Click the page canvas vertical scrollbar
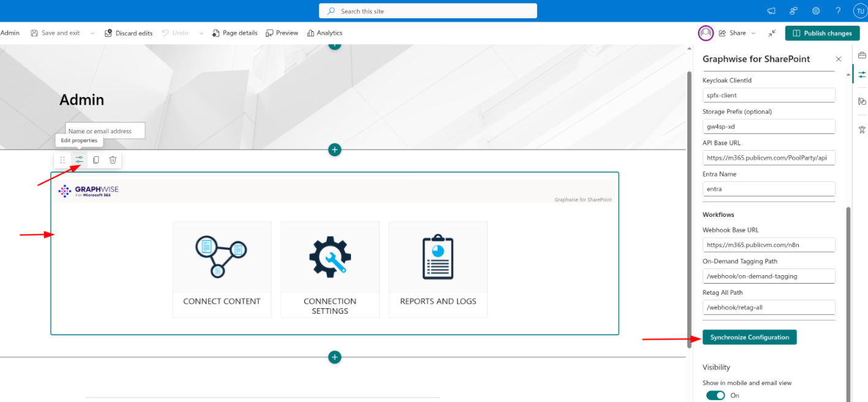This screenshot has width=868, height=402. tap(689, 210)
